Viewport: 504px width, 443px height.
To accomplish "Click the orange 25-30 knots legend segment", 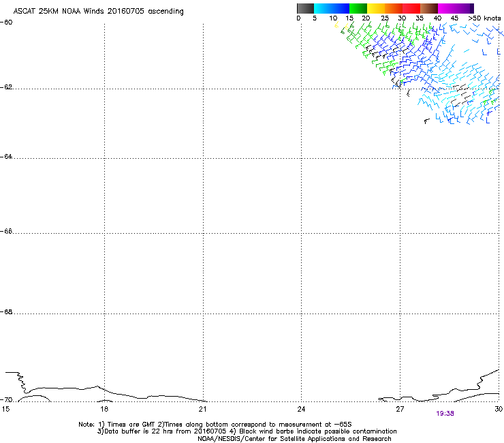I will [x=394, y=8].
